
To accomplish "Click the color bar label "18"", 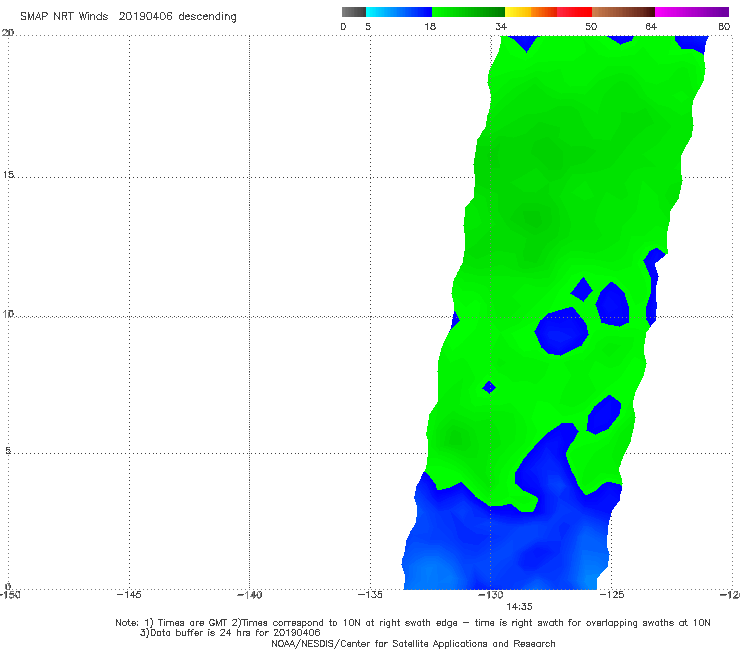I will 430,27.
